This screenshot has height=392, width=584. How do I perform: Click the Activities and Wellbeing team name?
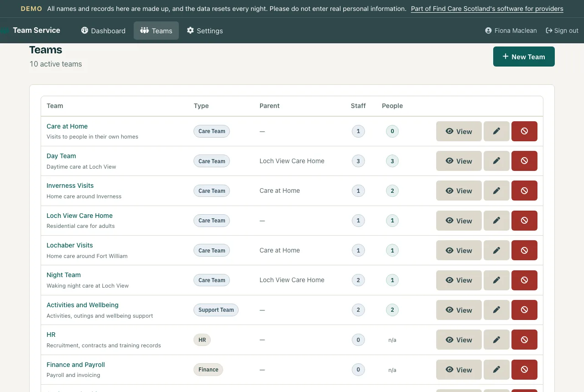click(x=82, y=305)
